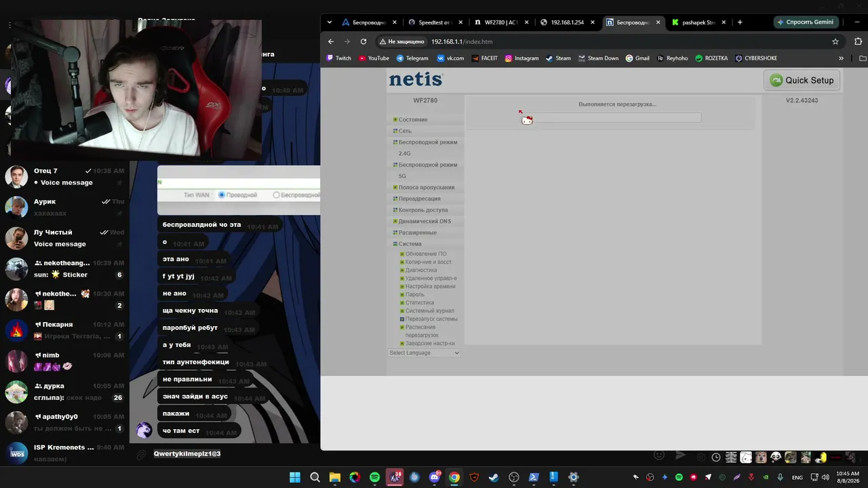The height and width of the screenshot is (488, 868).
Task: Open Spotify from the taskbar
Action: click(x=375, y=477)
